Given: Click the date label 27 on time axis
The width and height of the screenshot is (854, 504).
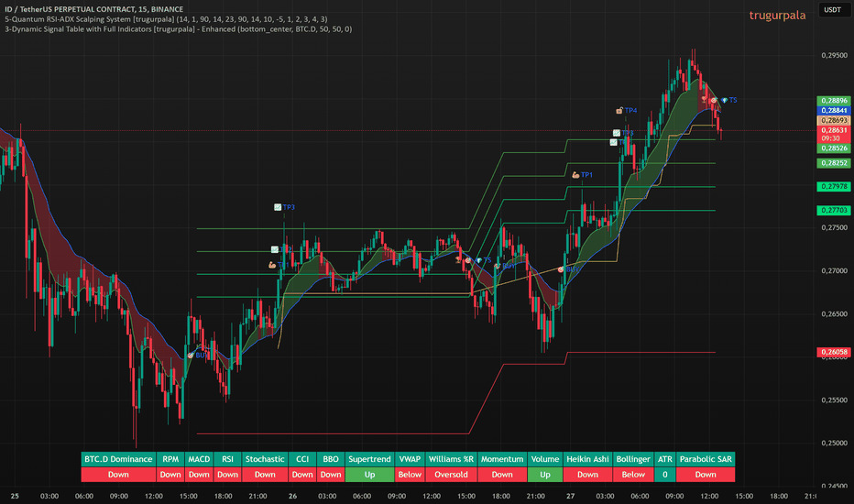Looking at the screenshot, I should point(570,496).
